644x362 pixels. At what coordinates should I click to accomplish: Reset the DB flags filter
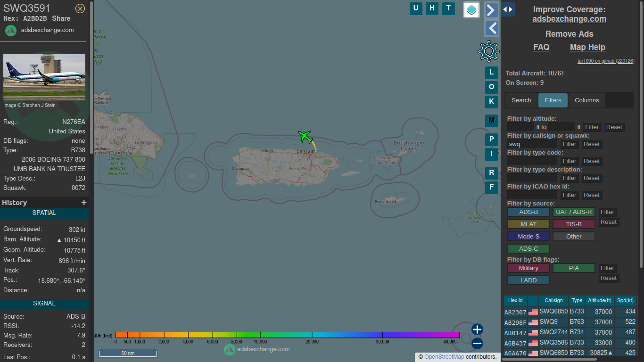click(x=608, y=278)
